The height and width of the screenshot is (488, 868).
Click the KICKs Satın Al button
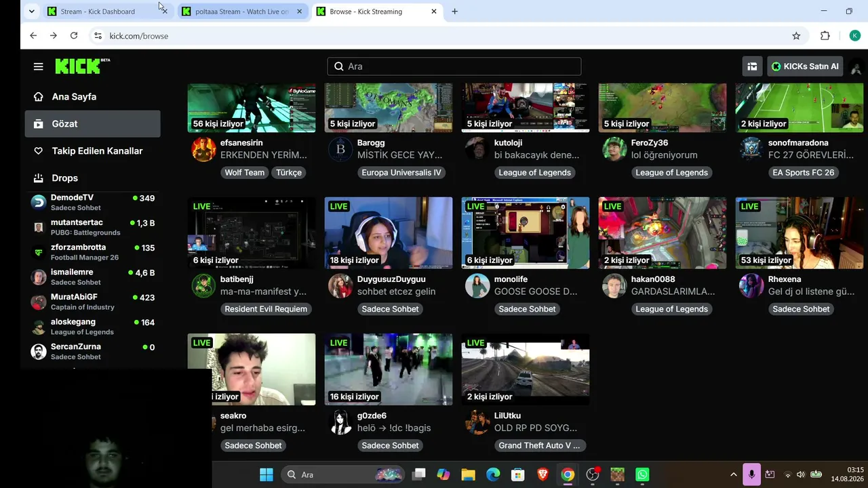(806, 66)
